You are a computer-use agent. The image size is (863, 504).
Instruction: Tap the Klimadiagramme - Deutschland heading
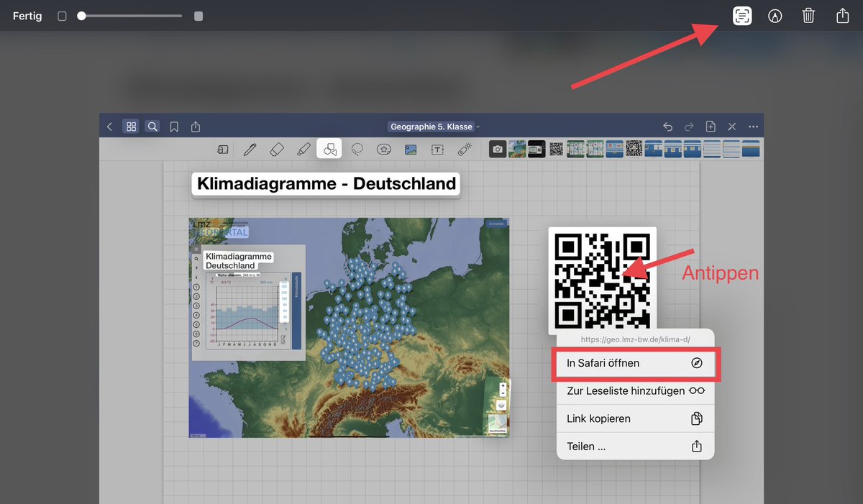[327, 183]
